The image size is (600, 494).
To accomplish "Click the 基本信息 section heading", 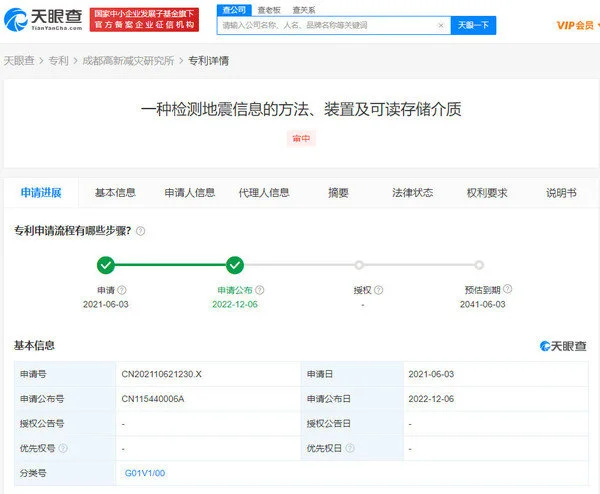I will 34,346.
